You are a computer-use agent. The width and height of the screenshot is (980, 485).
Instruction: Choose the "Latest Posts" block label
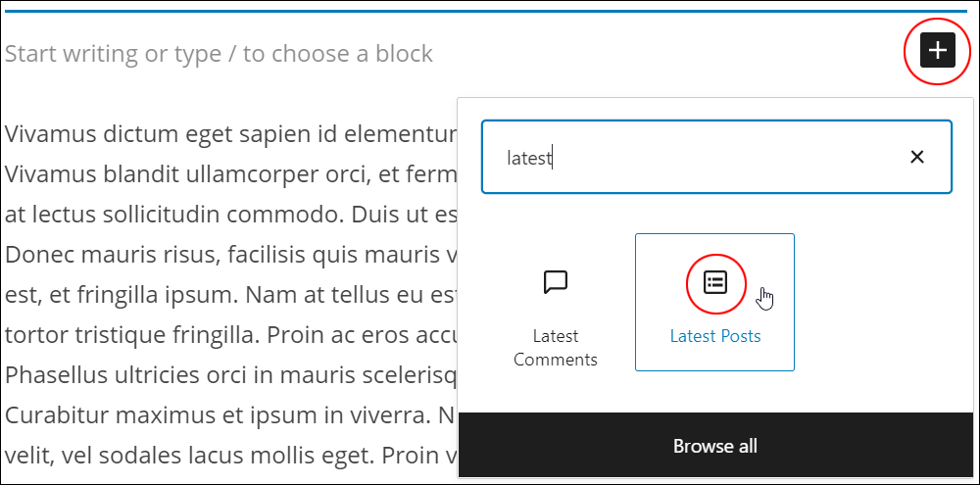tap(715, 336)
